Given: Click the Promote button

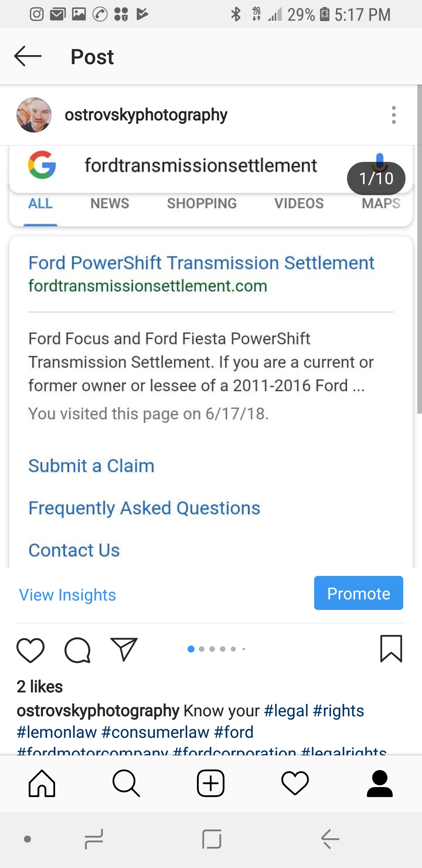Looking at the screenshot, I should pyautogui.click(x=359, y=593).
